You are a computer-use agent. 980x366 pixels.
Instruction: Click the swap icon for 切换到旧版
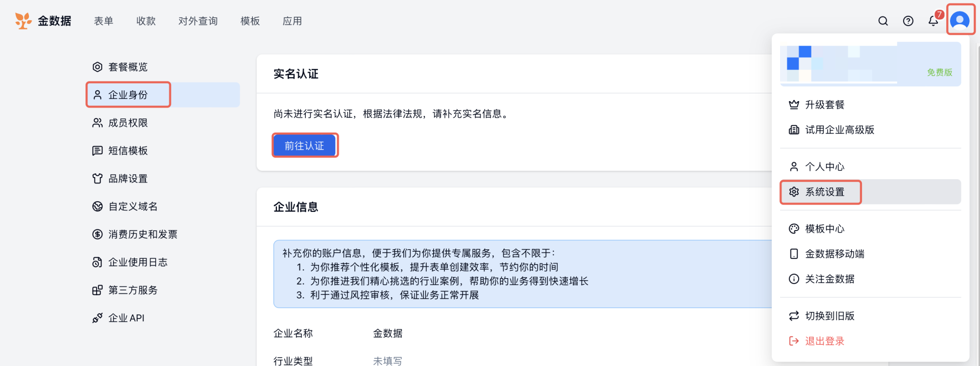(794, 316)
